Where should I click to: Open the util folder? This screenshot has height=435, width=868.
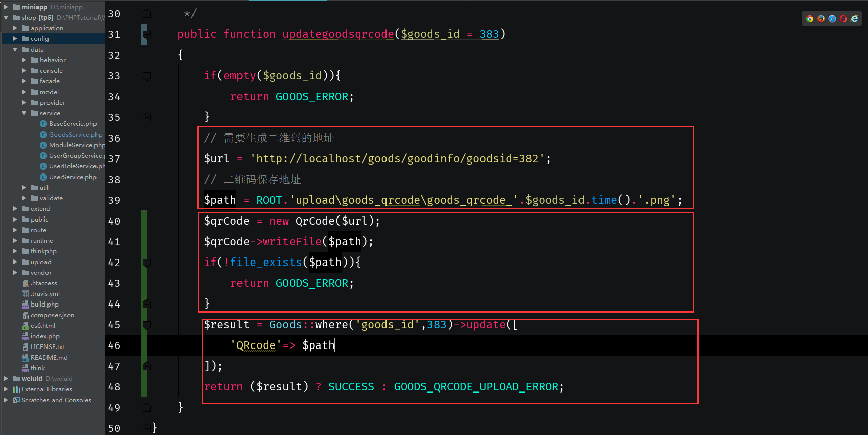[x=44, y=188]
